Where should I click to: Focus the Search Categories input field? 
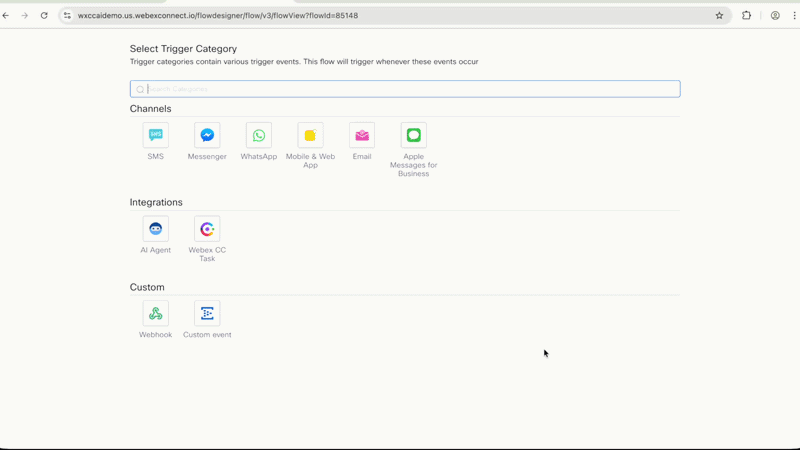[x=405, y=89]
